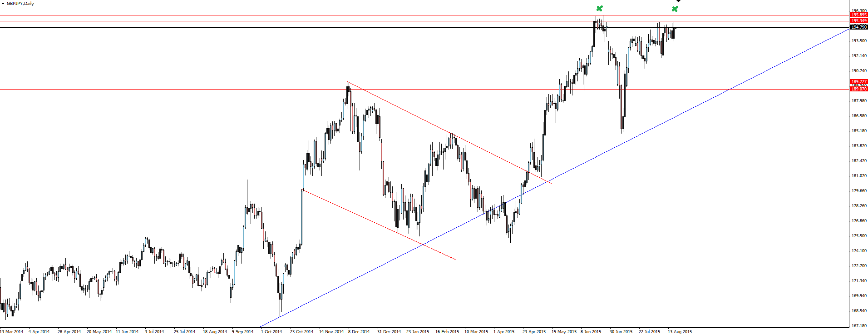Viewport: 868px width, 335px height.
Task: Click the 8 Dec 2014 date label
Action: (x=359, y=332)
